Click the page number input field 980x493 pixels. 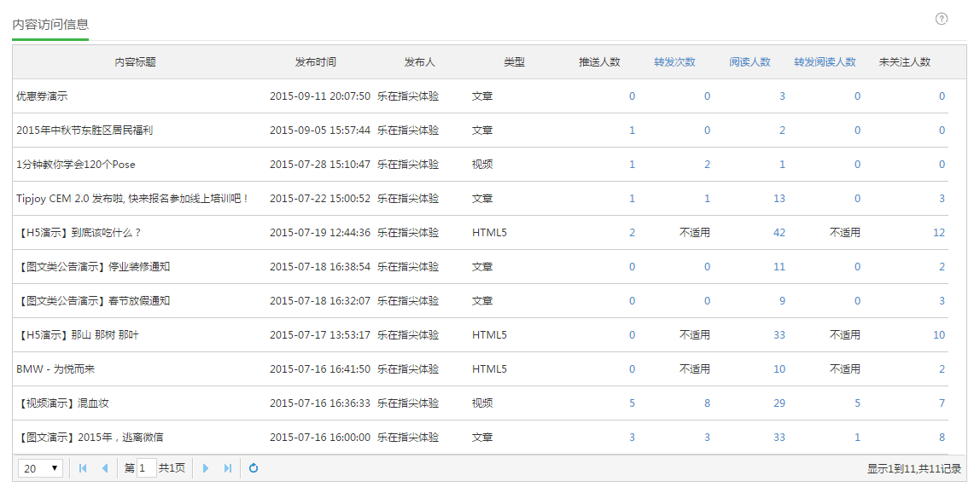(146, 468)
